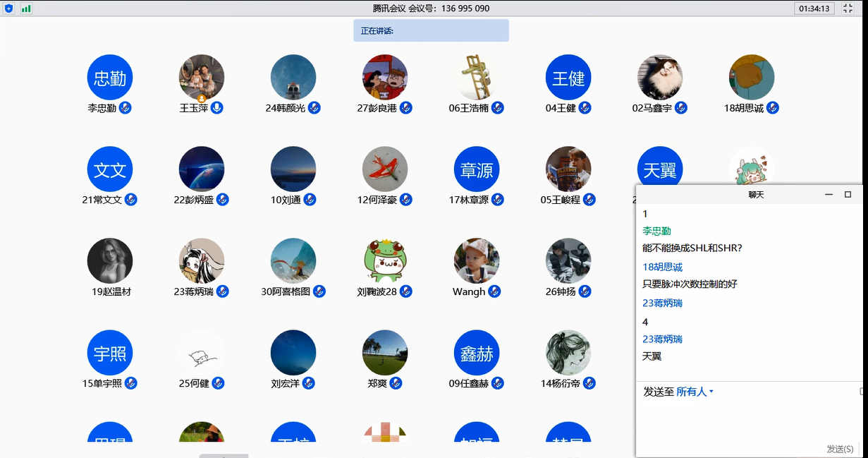This screenshot has height=458, width=868.
Task: Click the mic icon next to 24韩颜光
Action: [x=314, y=108]
